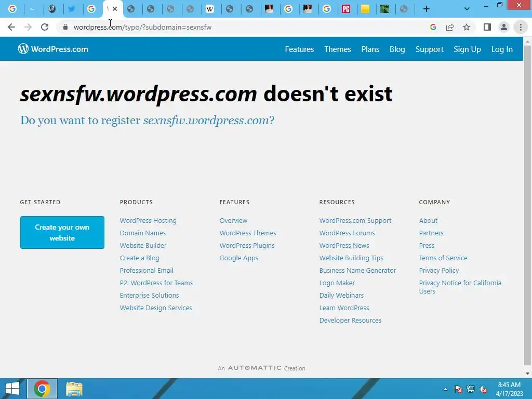Open Website Builder link
The height and width of the screenshot is (399, 532).
click(143, 245)
